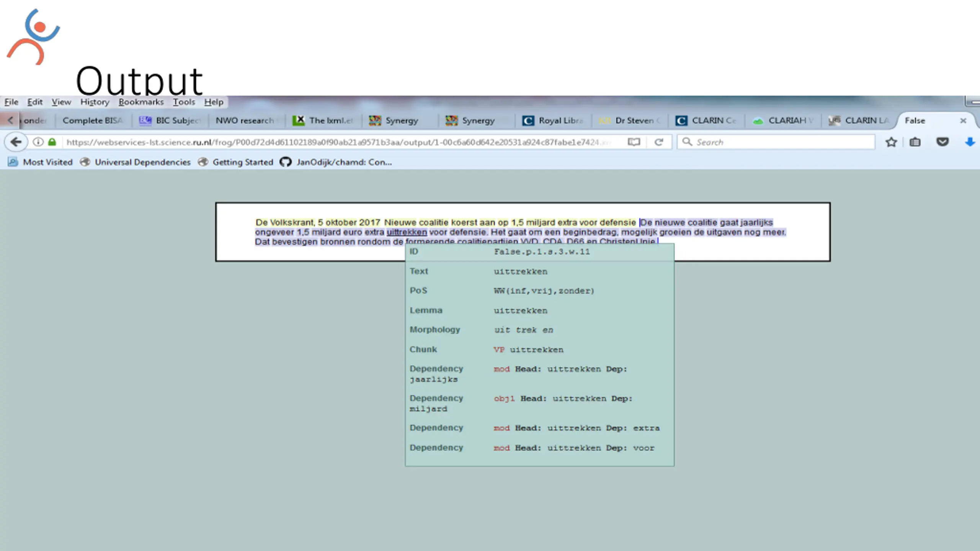Open the Tools menu
The image size is (980, 551).
184,102
